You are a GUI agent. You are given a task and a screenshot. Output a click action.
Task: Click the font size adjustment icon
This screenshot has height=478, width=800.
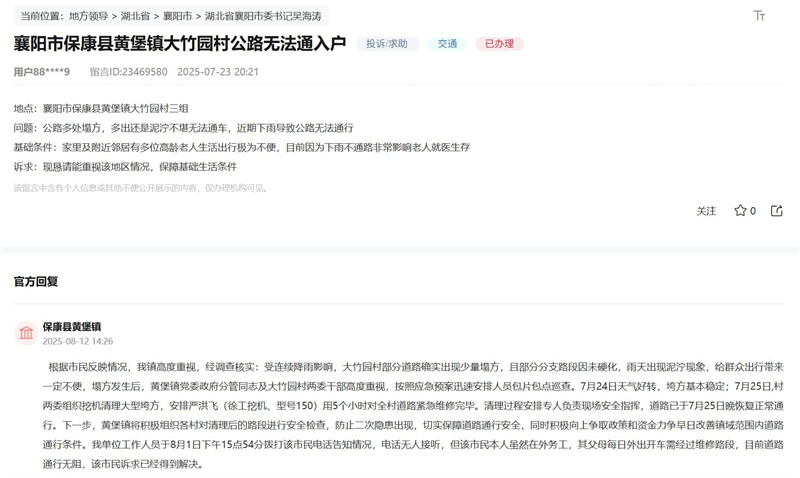click(x=759, y=16)
